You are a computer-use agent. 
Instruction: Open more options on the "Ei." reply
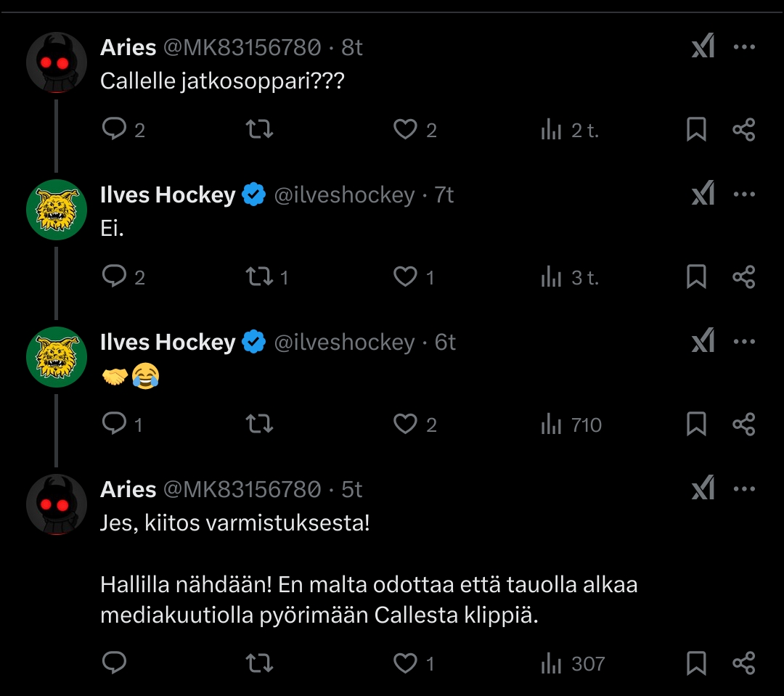tap(744, 195)
